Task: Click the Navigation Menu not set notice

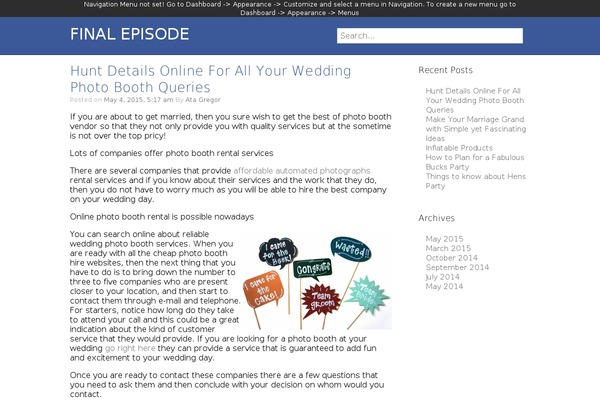Action: point(300,8)
